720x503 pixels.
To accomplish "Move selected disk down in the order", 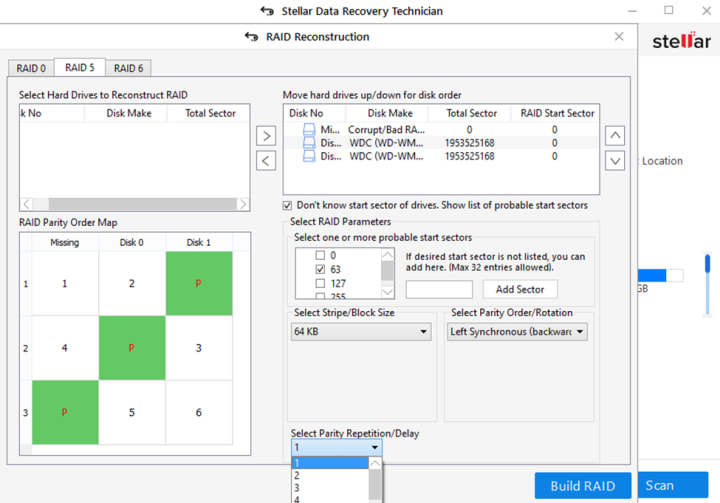I will coord(615,161).
